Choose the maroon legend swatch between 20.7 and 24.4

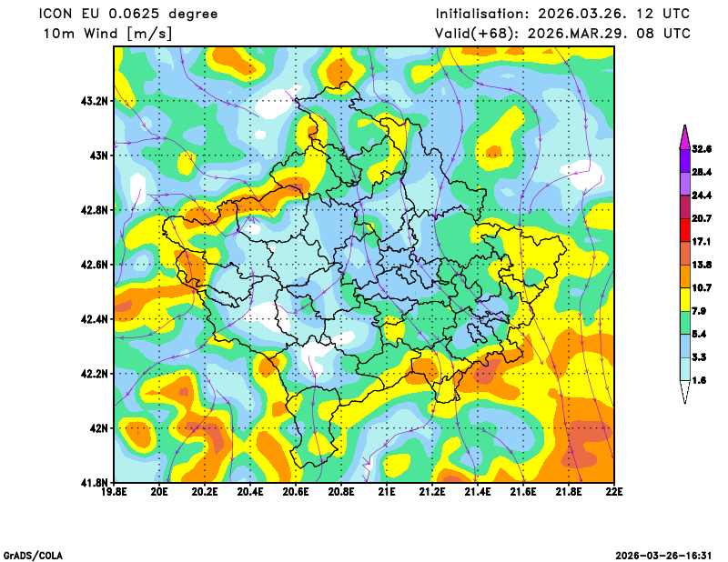pyautogui.click(x=684, y=206)
